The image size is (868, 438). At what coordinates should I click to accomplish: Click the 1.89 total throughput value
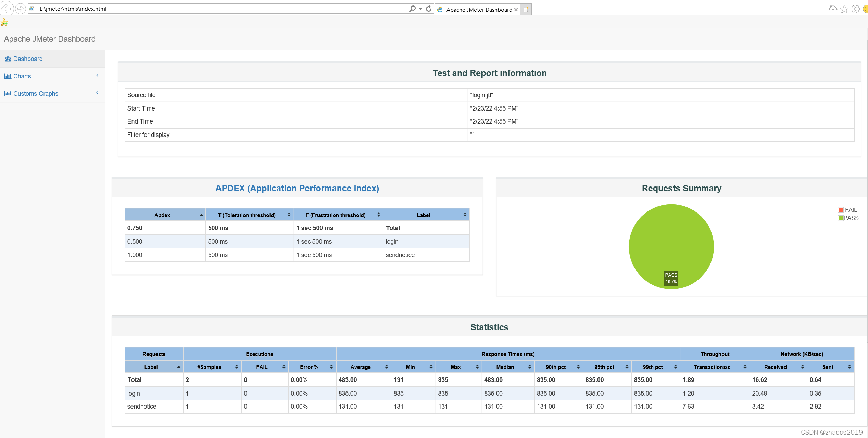tap(688, 380)
